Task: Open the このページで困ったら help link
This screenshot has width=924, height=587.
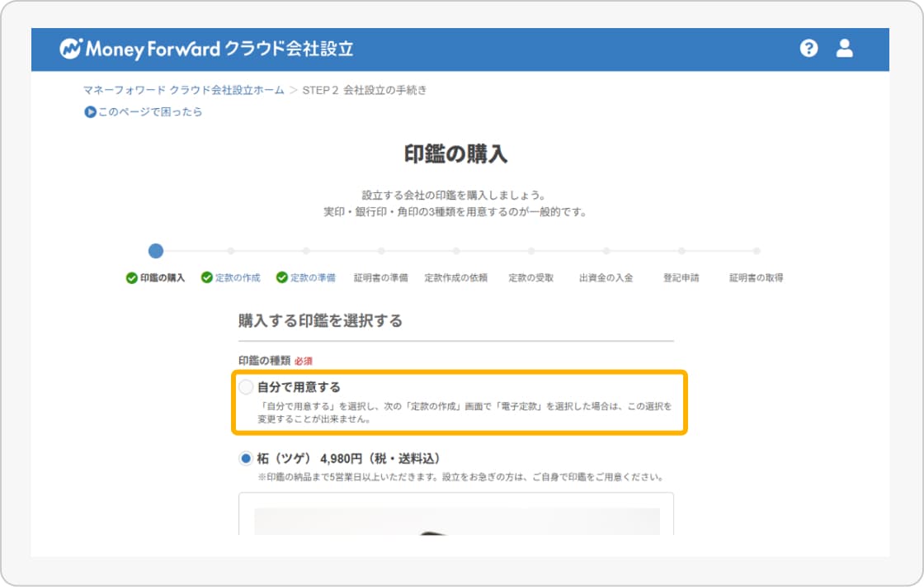Action: [150, 112]
